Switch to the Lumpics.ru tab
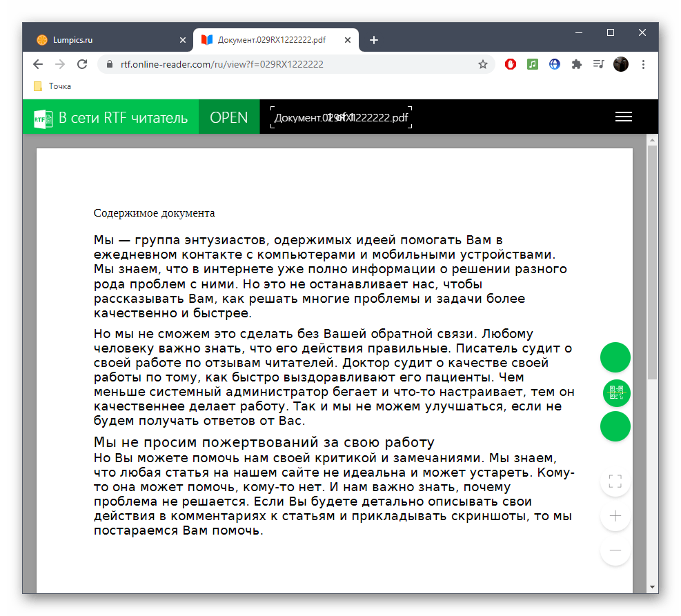 tap(103, 40)
